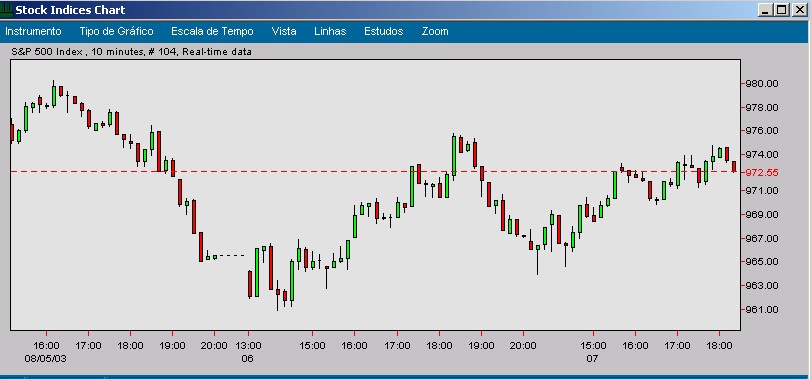812x379 pixels.
Task: Open the Escala de Tempo menu
Action: [212, 31]
